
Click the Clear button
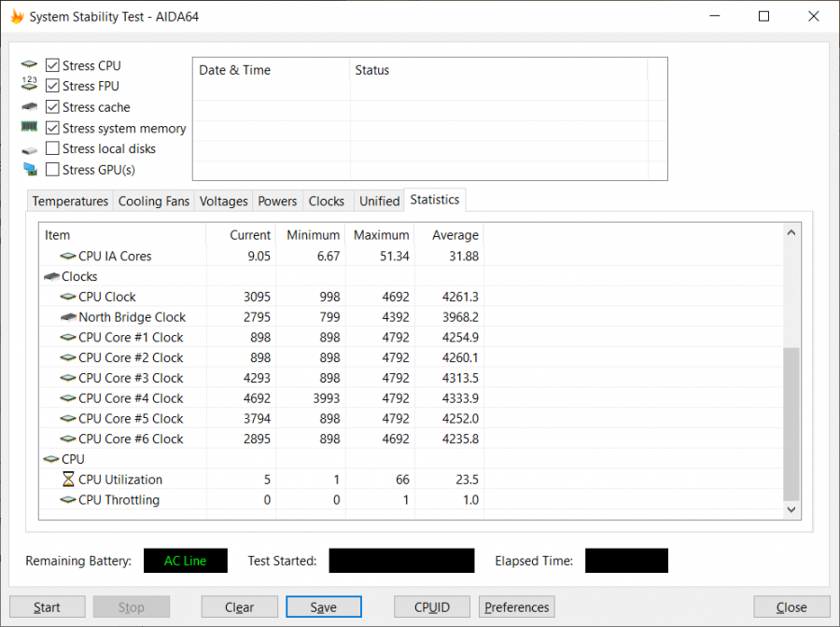coord(240,607)
